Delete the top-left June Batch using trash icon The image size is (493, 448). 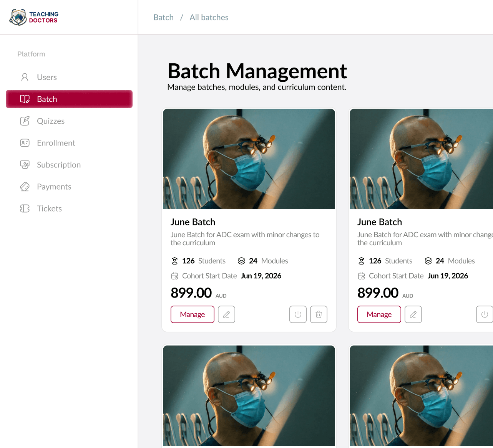[319, 314]
